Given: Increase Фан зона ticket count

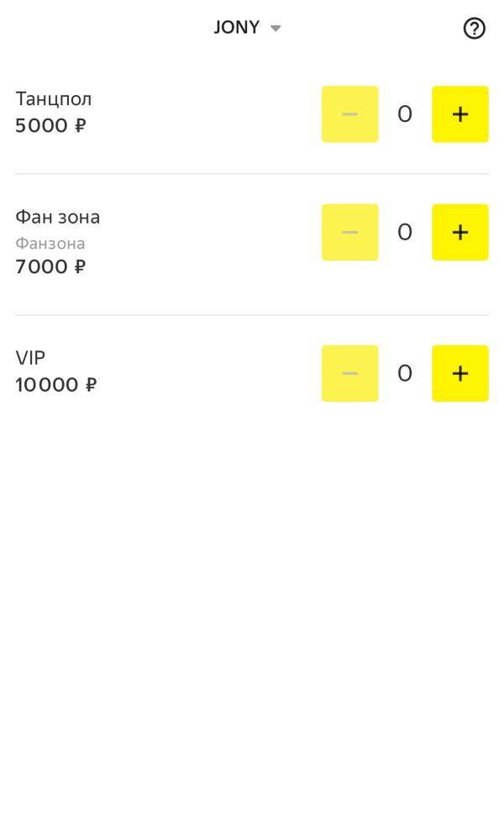Looking at the screenshot, I should 459,232.
